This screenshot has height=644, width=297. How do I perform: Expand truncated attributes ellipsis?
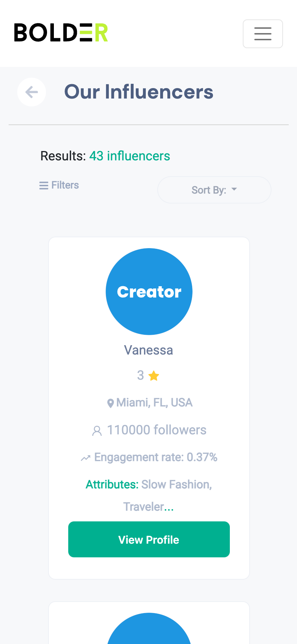169,507
